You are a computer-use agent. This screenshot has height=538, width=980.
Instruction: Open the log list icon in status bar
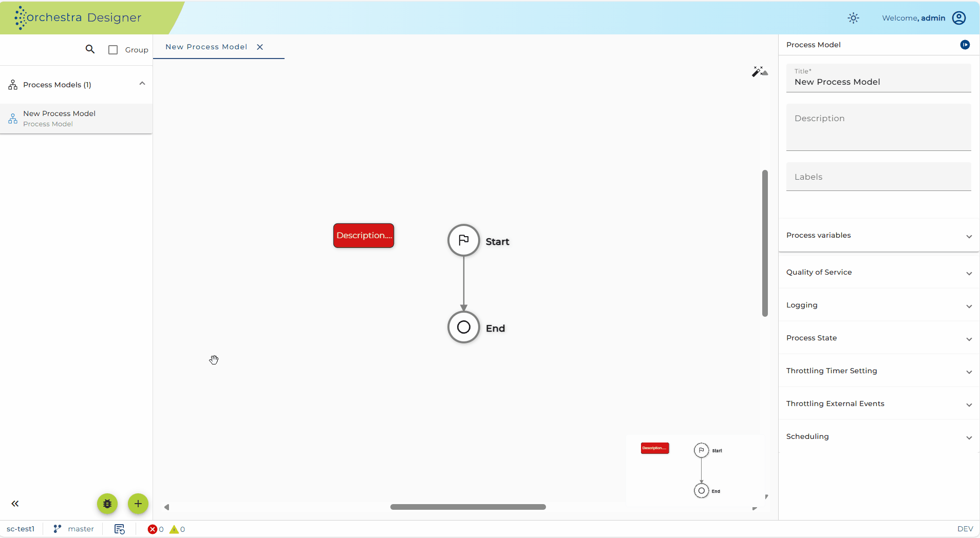pyautogui.click(x=120, y=529)
